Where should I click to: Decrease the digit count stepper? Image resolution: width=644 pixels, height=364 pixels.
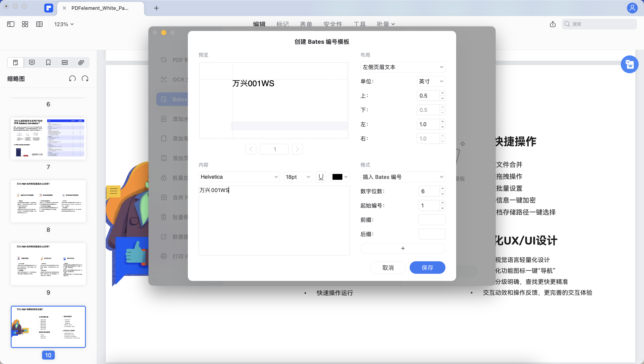click(442, 194)
